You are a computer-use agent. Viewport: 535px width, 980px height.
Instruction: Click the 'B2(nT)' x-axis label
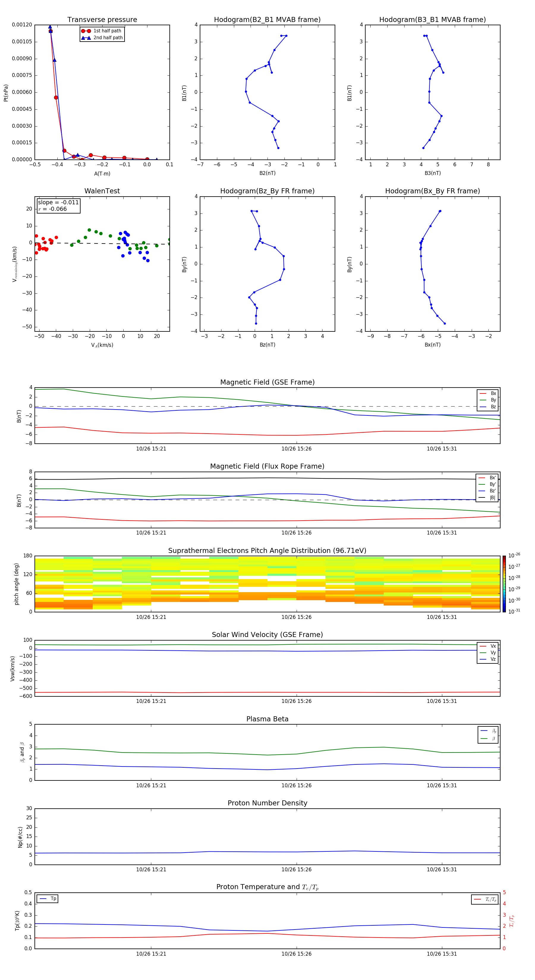(x=267, y=173)
